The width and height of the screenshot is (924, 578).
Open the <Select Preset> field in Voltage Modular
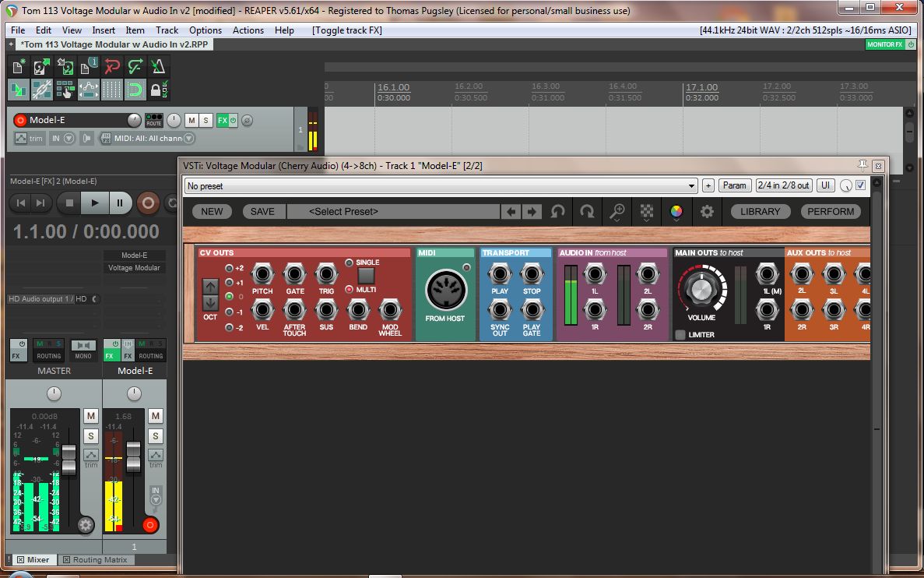pyautogui.click(x=393, y=212)
